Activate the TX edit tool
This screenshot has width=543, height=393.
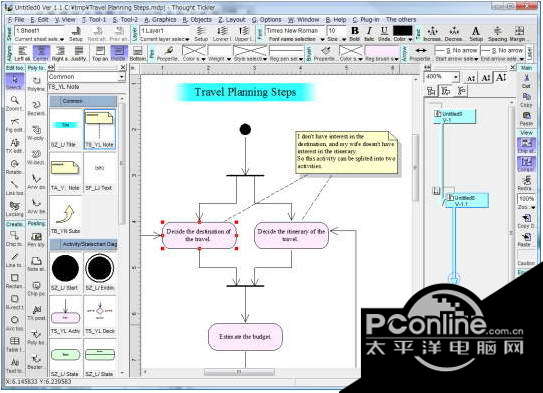click(x=15, y=145)
